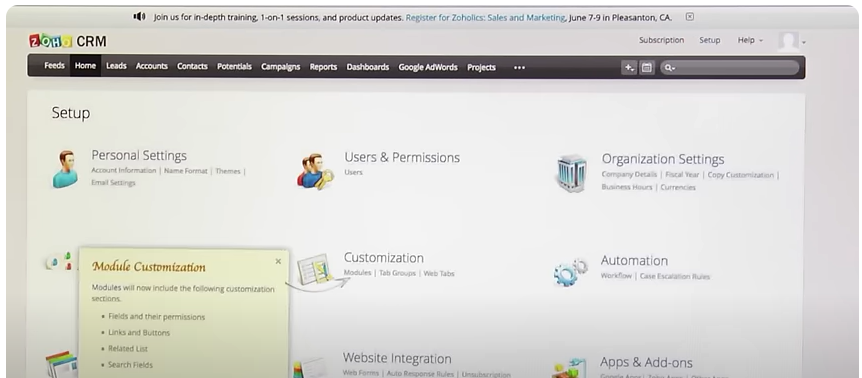Open Auto Response Rules link
Viewport: 862px width, 378px height.
point(420,374)
